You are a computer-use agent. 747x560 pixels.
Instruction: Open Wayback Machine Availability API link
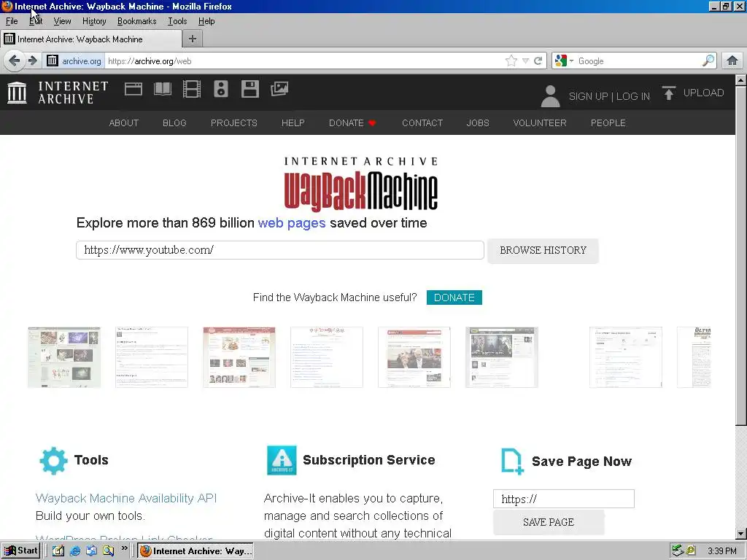coord(126,498)
